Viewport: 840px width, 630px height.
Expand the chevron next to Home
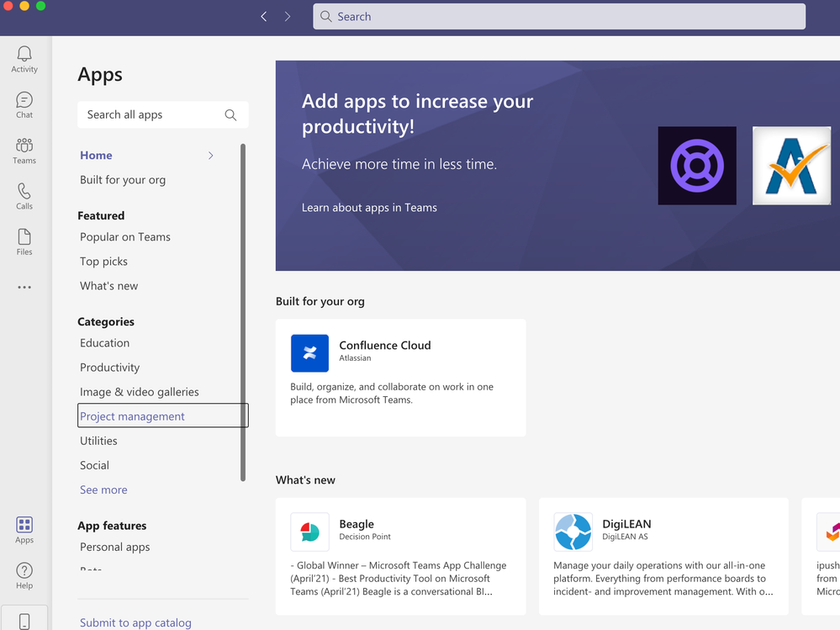click(x=211, y=156)
